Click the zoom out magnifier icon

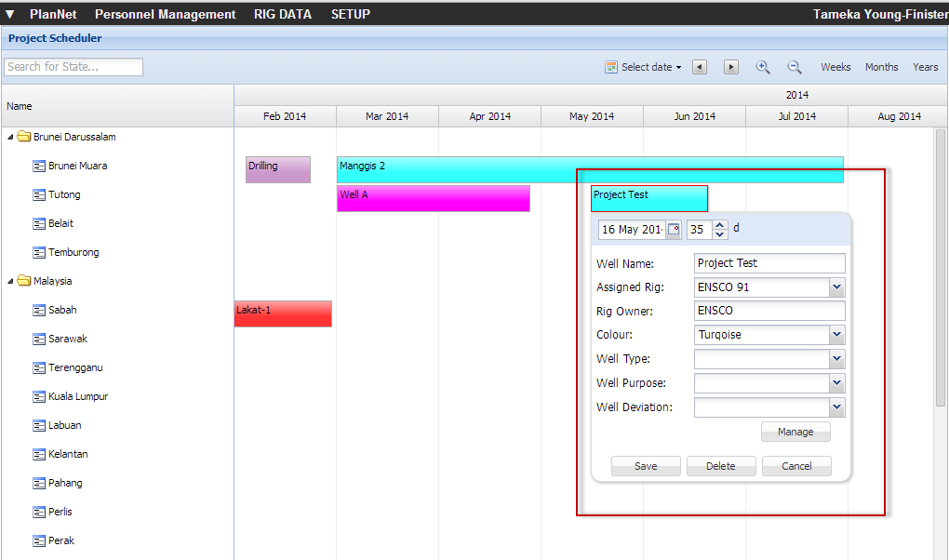point(795,67)
